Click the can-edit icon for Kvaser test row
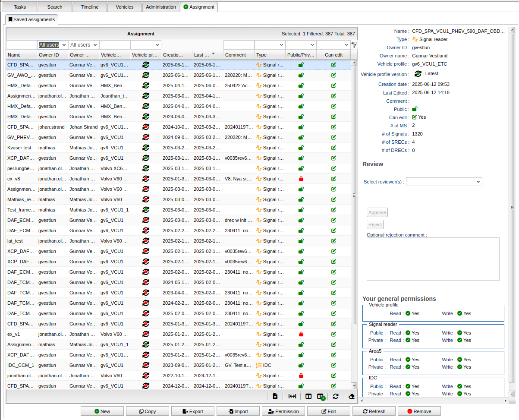This screenshot has height=420, width=519. [333, 148]
